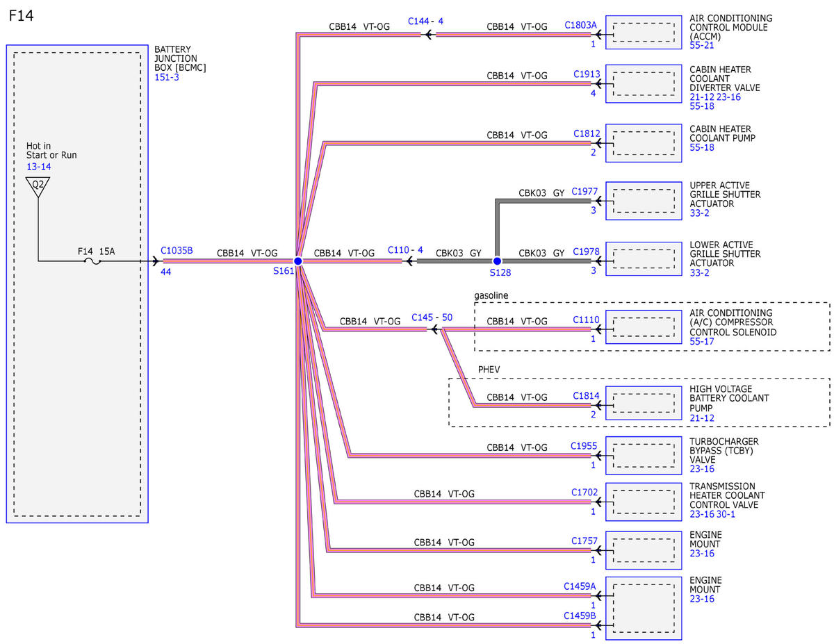Click the C1035B connector label

[x=177, y=251]
